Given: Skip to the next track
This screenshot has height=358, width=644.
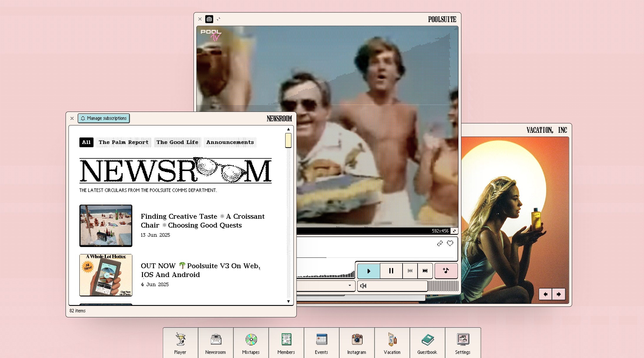Looking at the screenshot, I should (425, 271).
